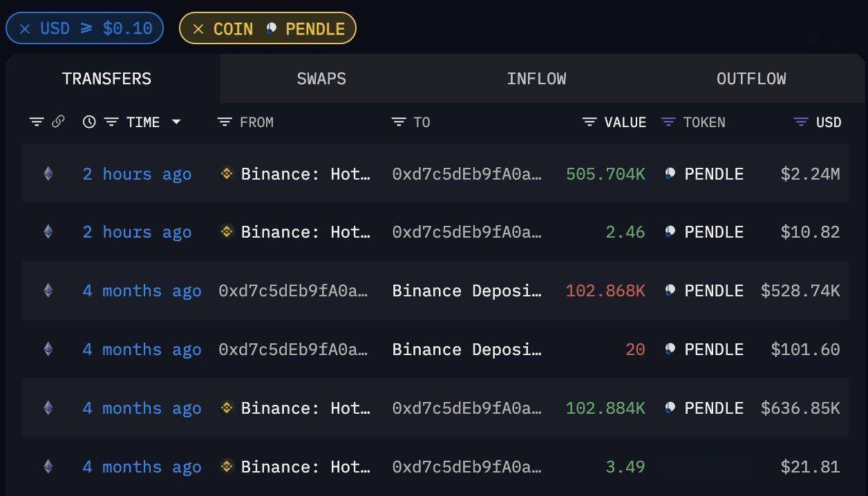Open the TIME column filter icon
This screenshot has width=868, height=496.
pyautogui.click(x=111, y=122)
